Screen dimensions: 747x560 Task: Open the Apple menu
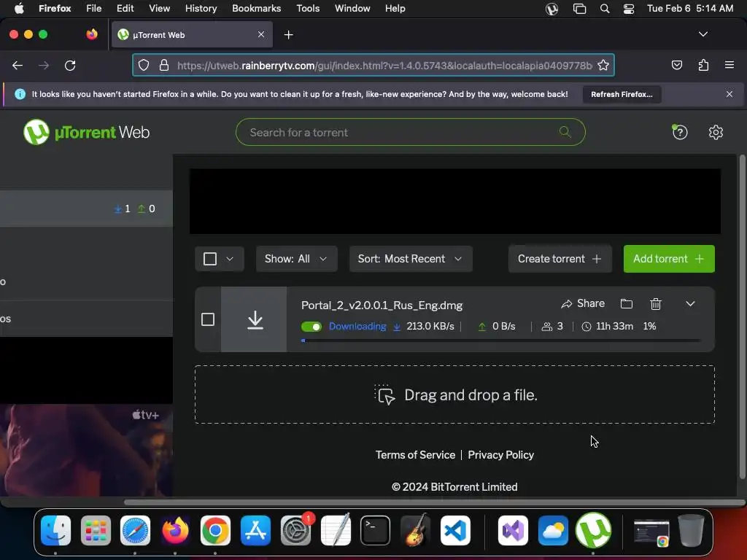click(x=19, y=9)
